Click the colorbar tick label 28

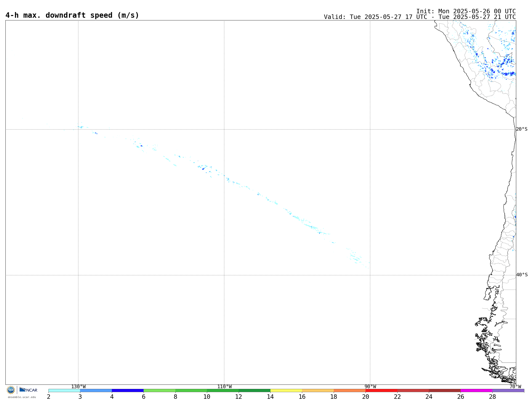pyautogui.click(x=492, y=397)
